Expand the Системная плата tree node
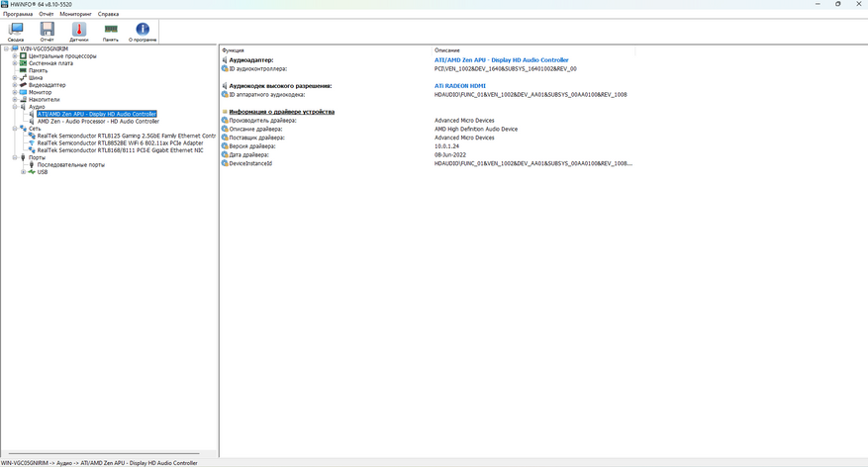 [15, 63]
